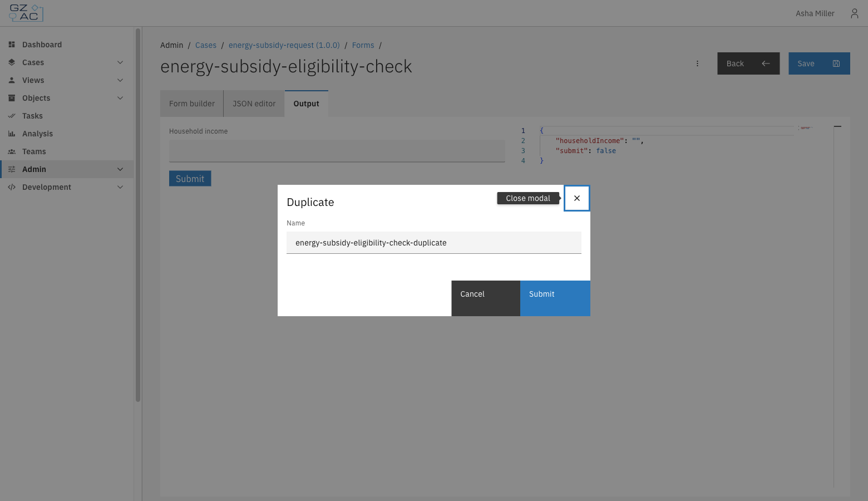This screenshot has width=868, height=501.
Task: Close the Duplicate modal with X
Action: 576,198
